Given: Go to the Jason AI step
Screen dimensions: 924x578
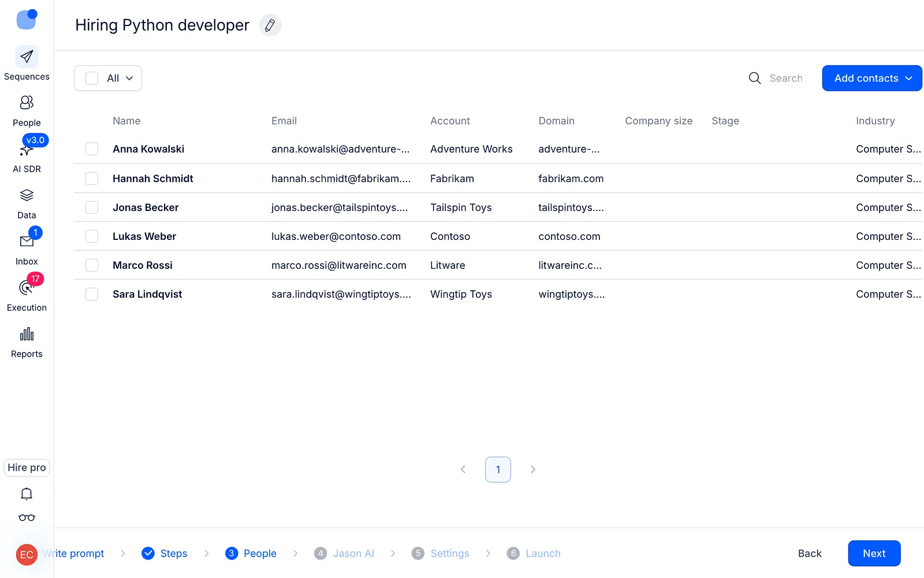Looking at the screenshot, I should (x=344, y=553).
